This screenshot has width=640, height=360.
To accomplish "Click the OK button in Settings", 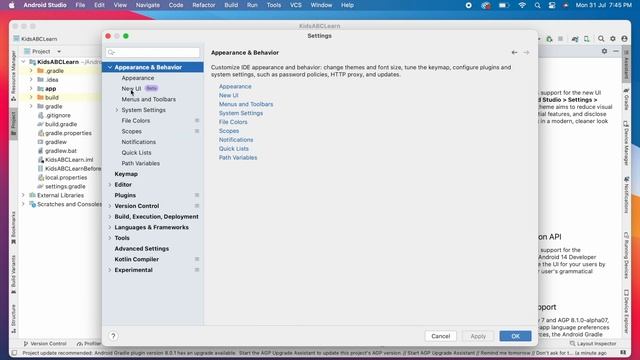I will point(516,336).
